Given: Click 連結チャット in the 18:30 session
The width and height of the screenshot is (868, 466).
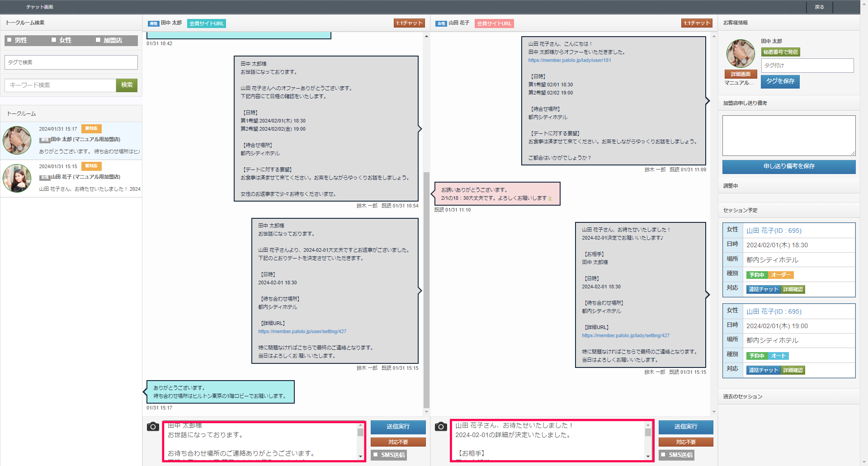Looking at the screenshot, I should 763,289.
